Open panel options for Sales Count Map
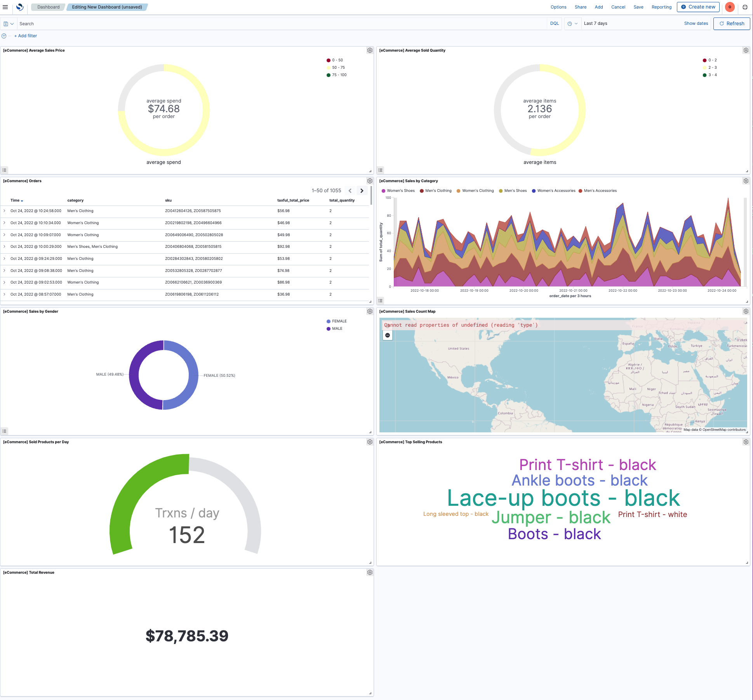 pos(746,312)
